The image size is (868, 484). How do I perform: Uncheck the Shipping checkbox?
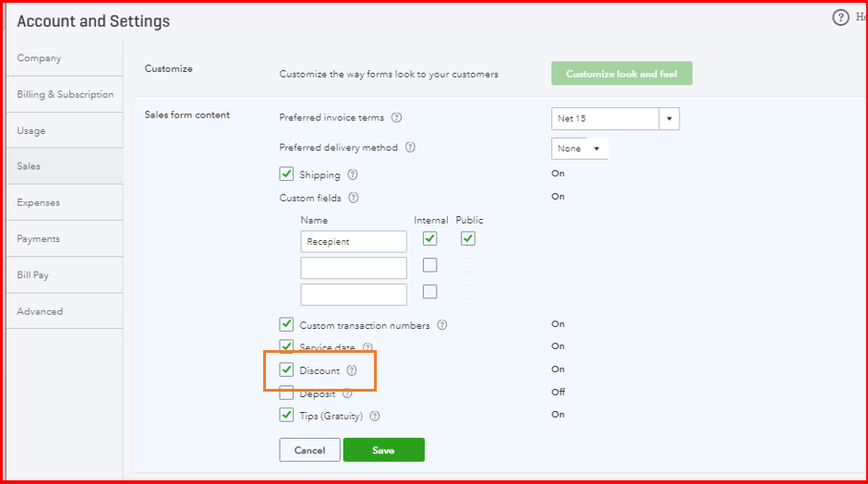click(286, 174)
